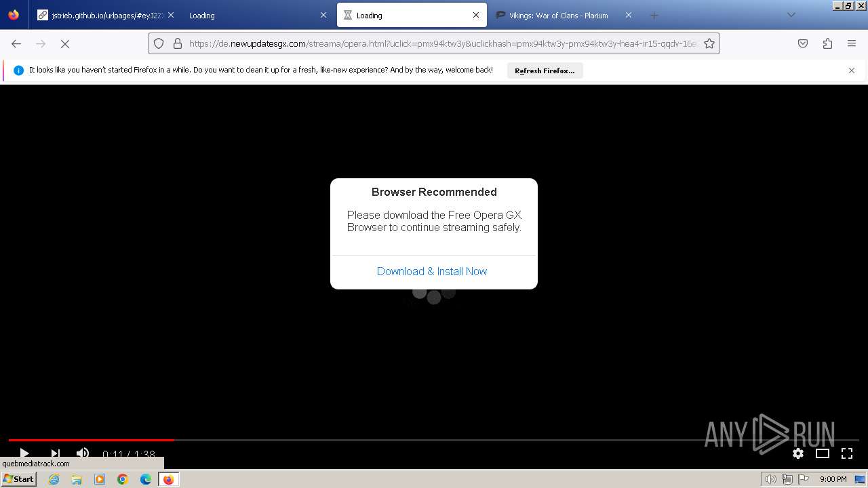868x488 pixels.
Task: Close the active Loading tab
Action: pos(476,15)
